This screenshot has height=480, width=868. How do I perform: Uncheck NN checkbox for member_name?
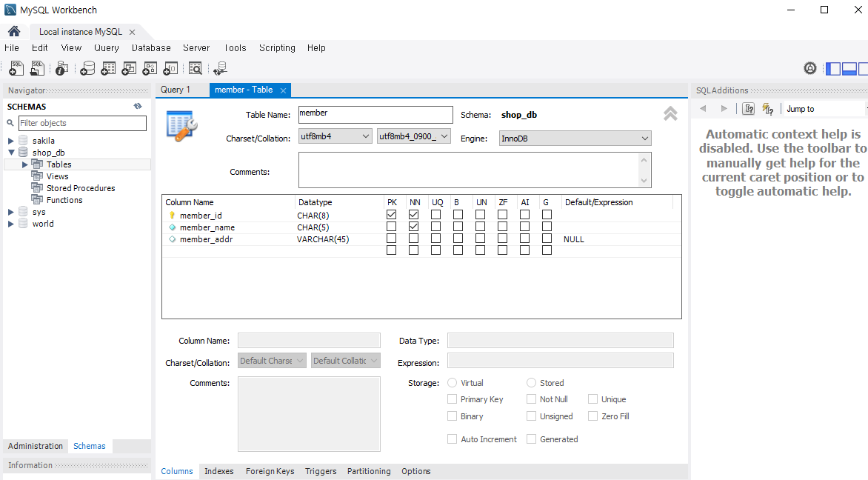pyautogui.click(x=413, y=227)
